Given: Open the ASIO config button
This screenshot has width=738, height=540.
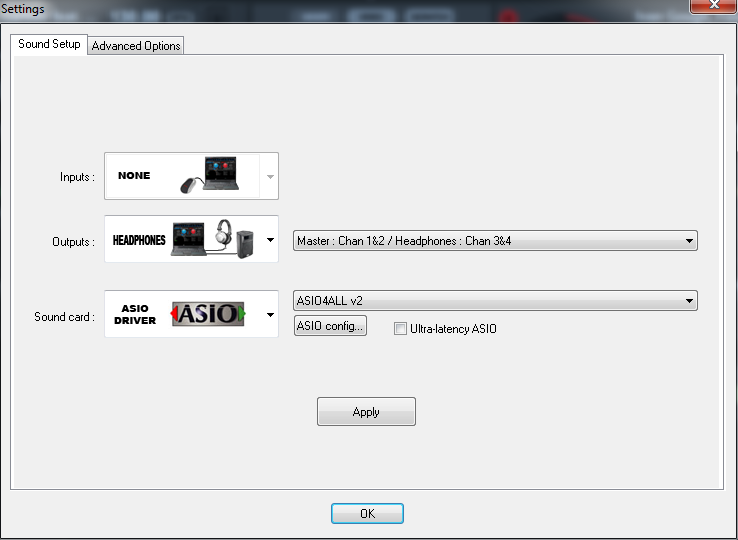Looking at the screenshot, I should [x=330, y=326].
